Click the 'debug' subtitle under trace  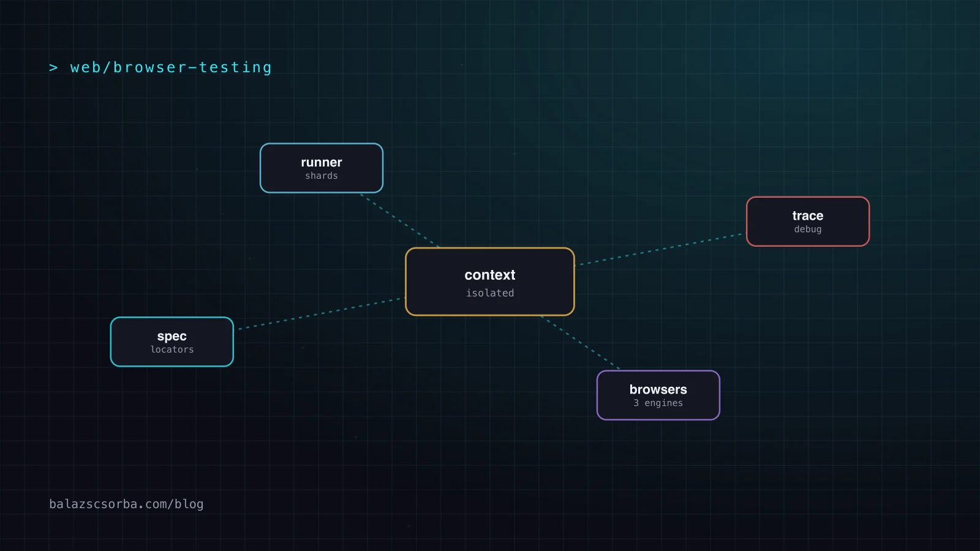point(808,229)
